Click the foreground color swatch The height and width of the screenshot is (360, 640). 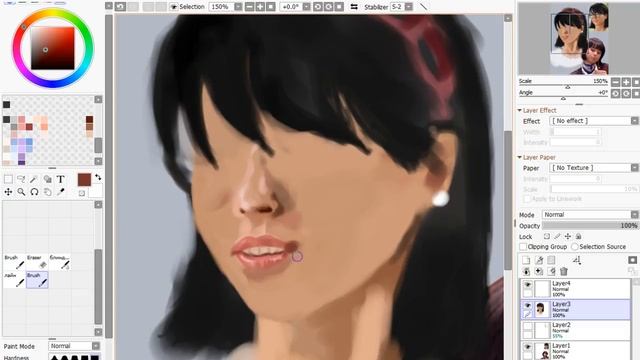84,180
